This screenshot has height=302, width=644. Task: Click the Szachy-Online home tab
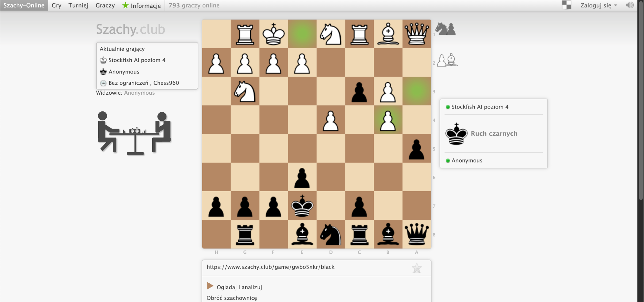coord(24,5)
